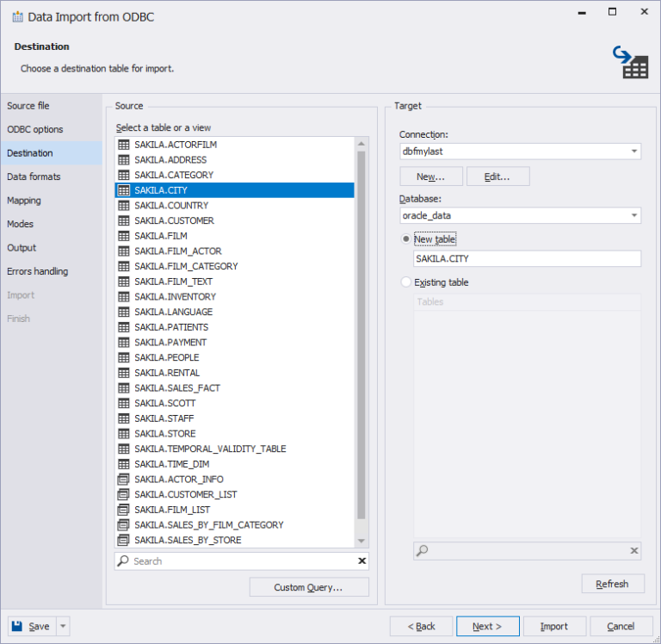
Task: Select the Existing table radio button
Action: pos(406,282)
